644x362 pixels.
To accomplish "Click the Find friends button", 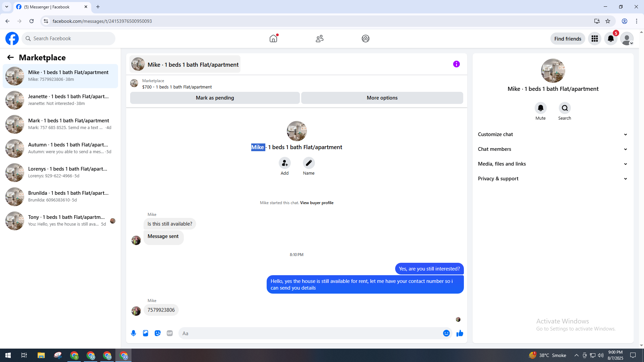I will click(568, 39).
